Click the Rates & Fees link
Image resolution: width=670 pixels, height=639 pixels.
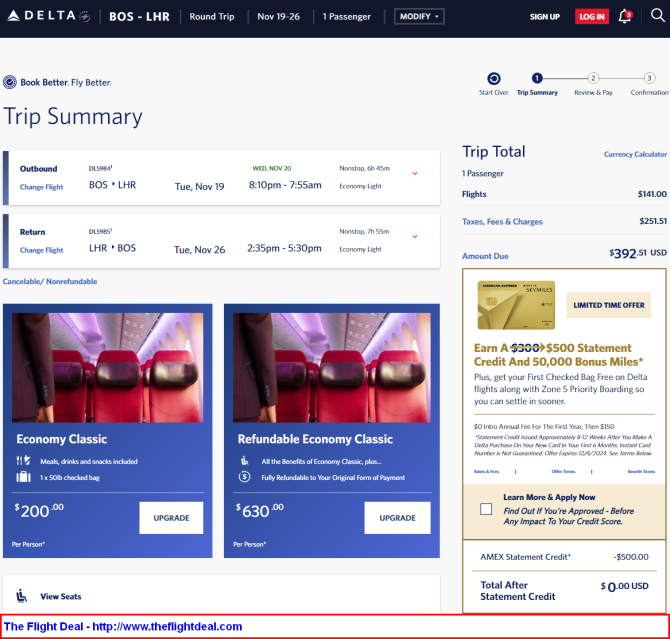(486, 471)
